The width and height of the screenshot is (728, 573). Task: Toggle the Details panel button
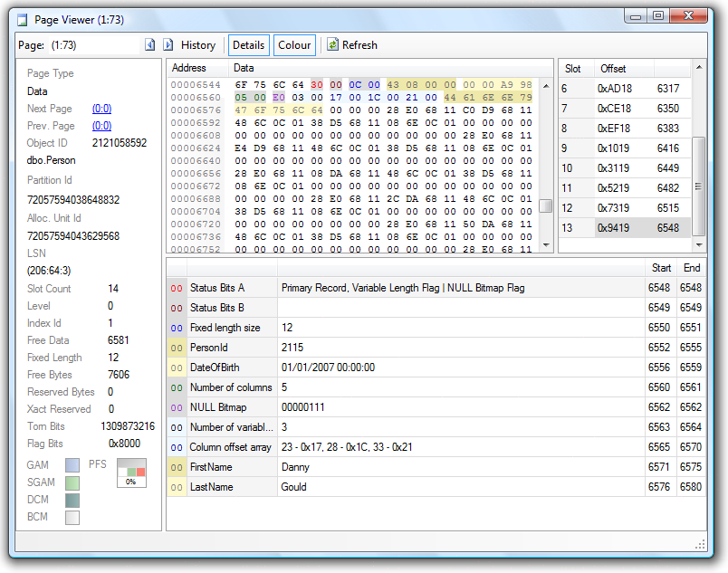pyautogui.click(x=248, y=44)
